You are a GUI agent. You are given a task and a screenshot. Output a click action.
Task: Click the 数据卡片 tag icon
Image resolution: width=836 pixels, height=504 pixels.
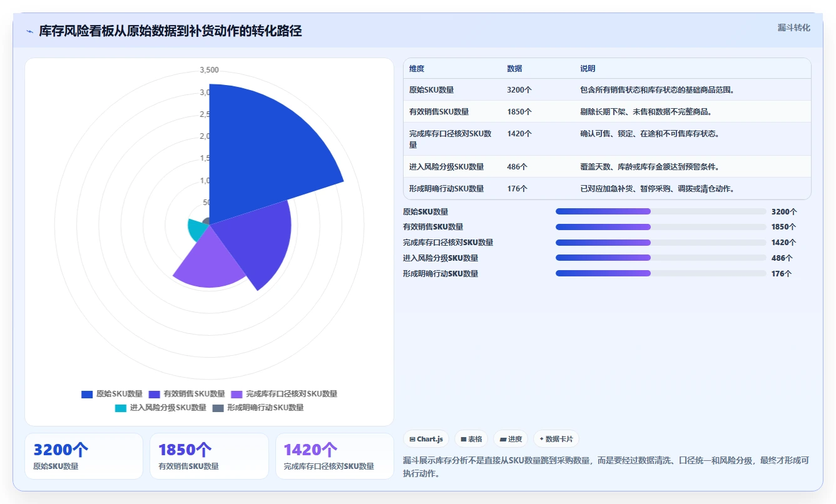coord(541,440)
